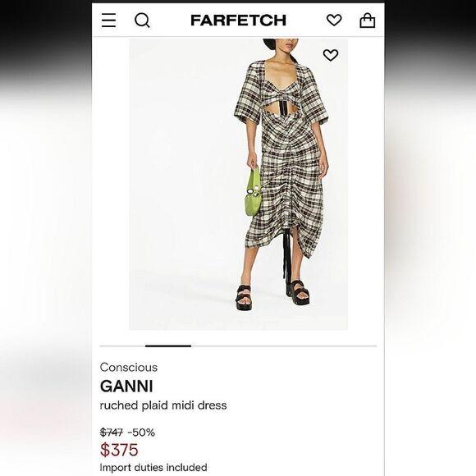Click the -50% discount label

click(141, 432)
